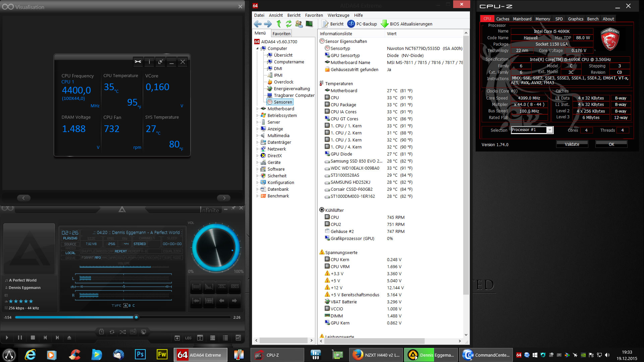Pause the currently playing track
The width and height of the screenshot is (644, 362).
coord(20,338)
